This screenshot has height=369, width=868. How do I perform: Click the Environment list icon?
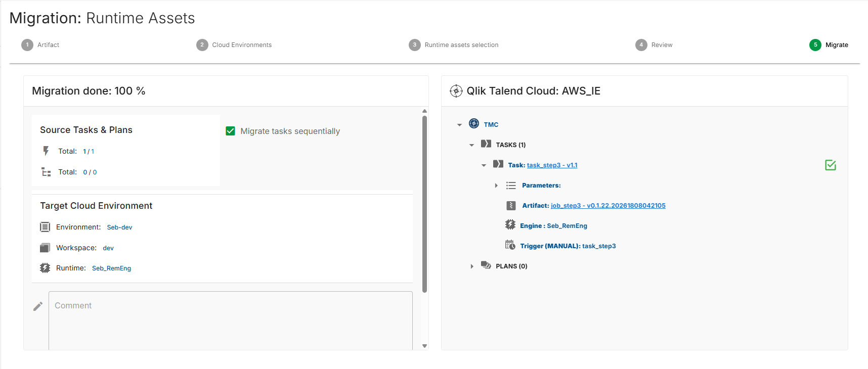click(x=45, y=227)
